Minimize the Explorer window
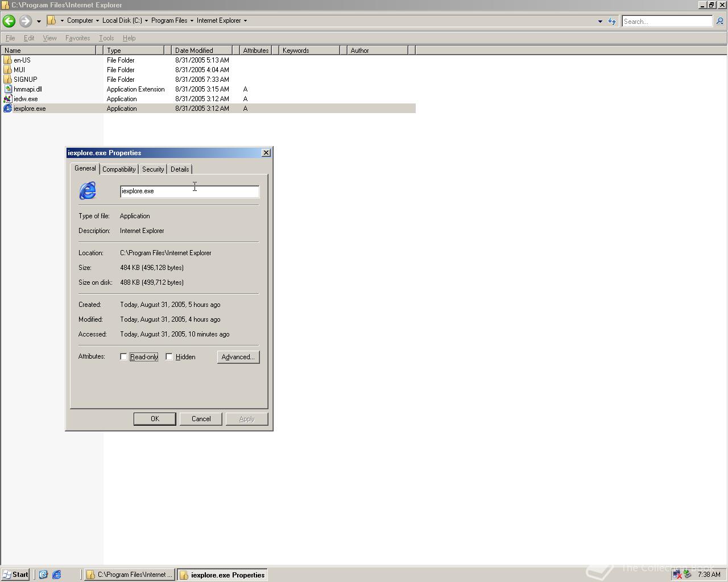Screen dimensions: 728x582 coord(702,5)
